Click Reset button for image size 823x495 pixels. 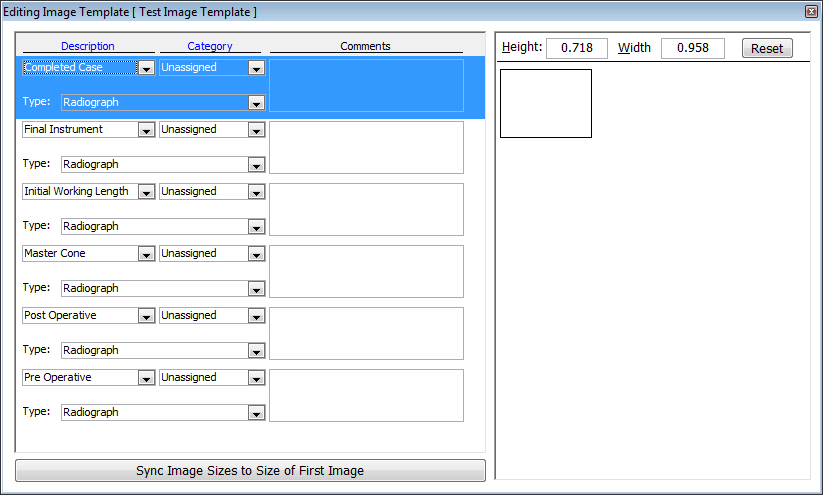(767, 49)
